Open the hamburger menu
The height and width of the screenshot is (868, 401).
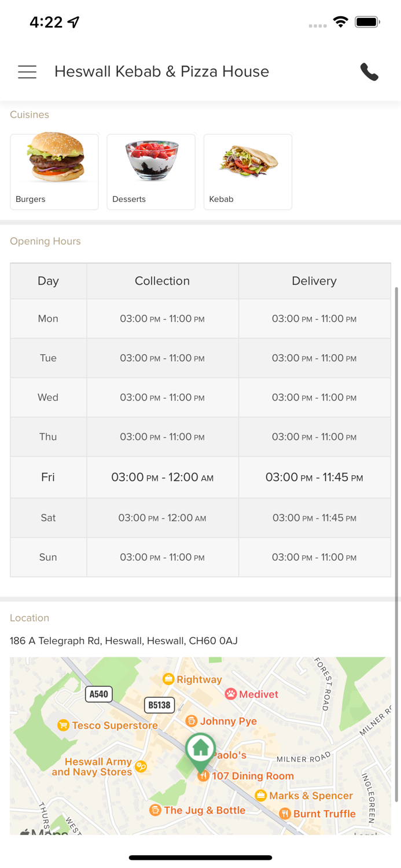[x=27, y=72]
